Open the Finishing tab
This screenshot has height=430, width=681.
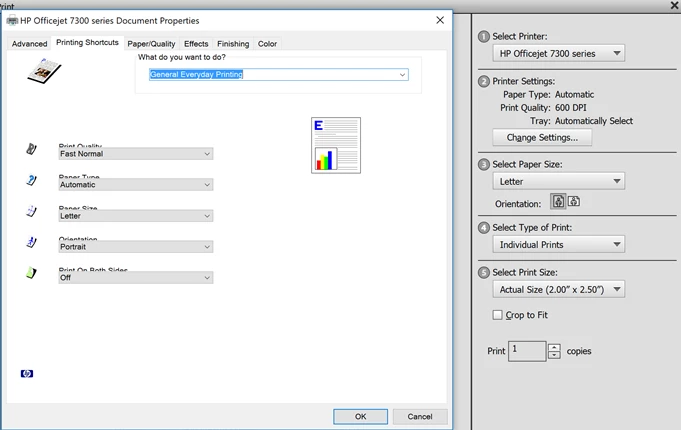233,44
